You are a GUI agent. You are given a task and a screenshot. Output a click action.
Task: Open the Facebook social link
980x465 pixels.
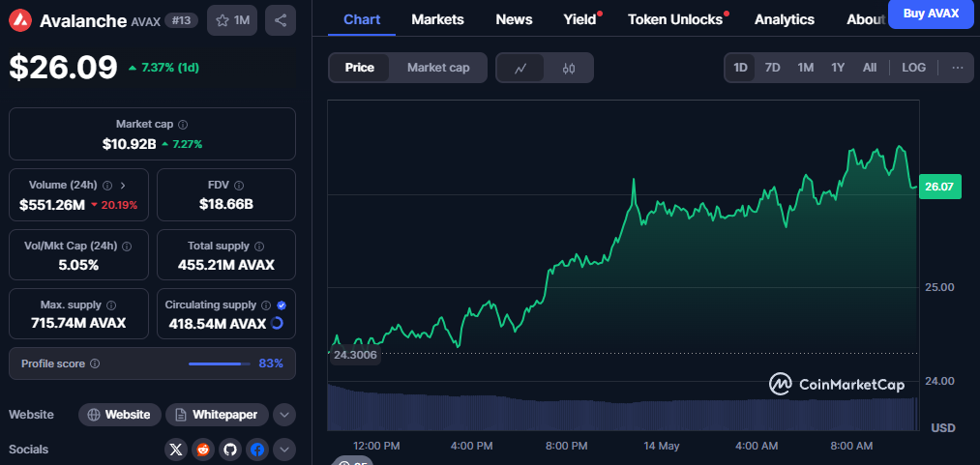click(257, 450)
